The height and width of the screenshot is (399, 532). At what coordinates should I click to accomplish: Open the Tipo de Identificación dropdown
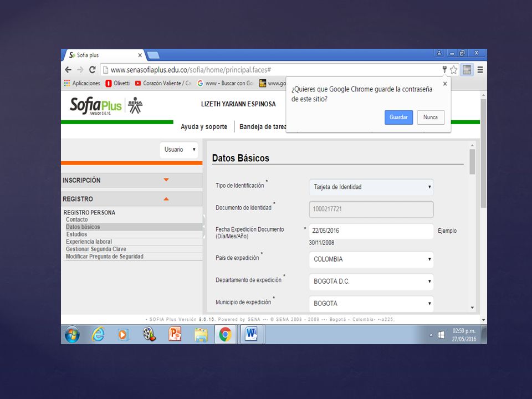371,187
